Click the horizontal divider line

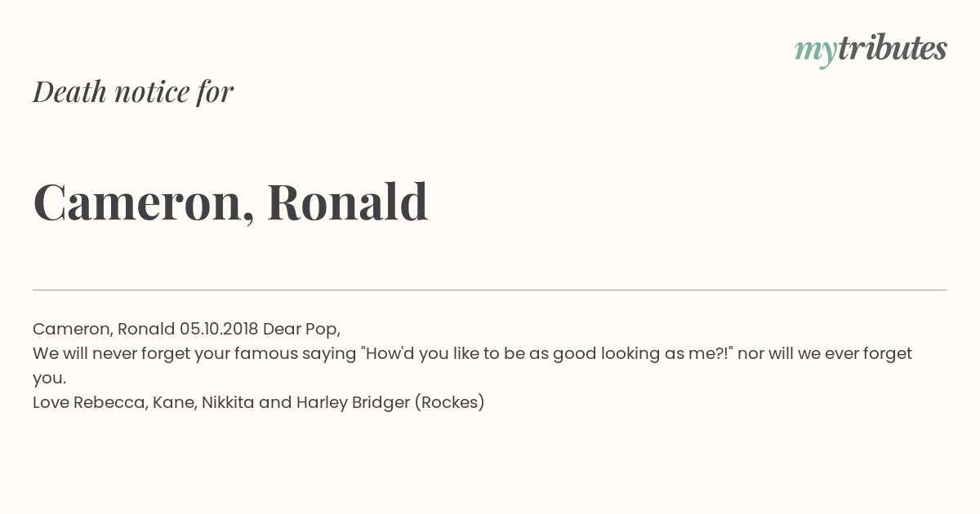click(x=490, y=290)
